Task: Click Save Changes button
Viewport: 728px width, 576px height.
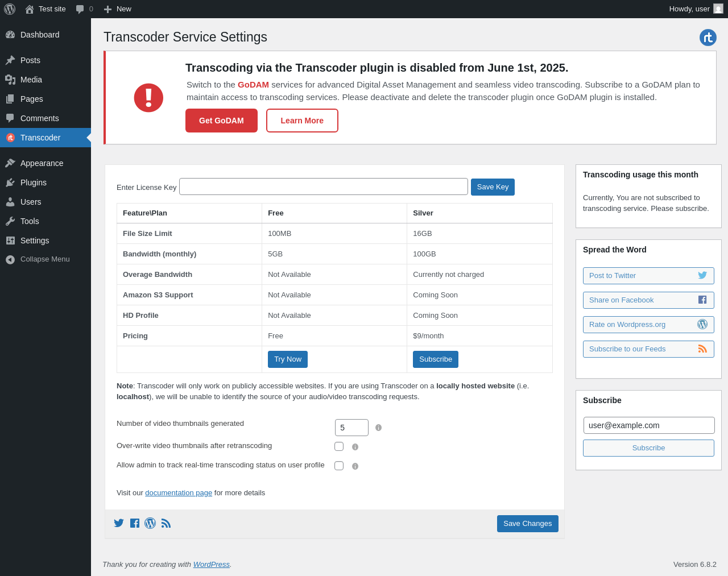Action: coord(528,524)
